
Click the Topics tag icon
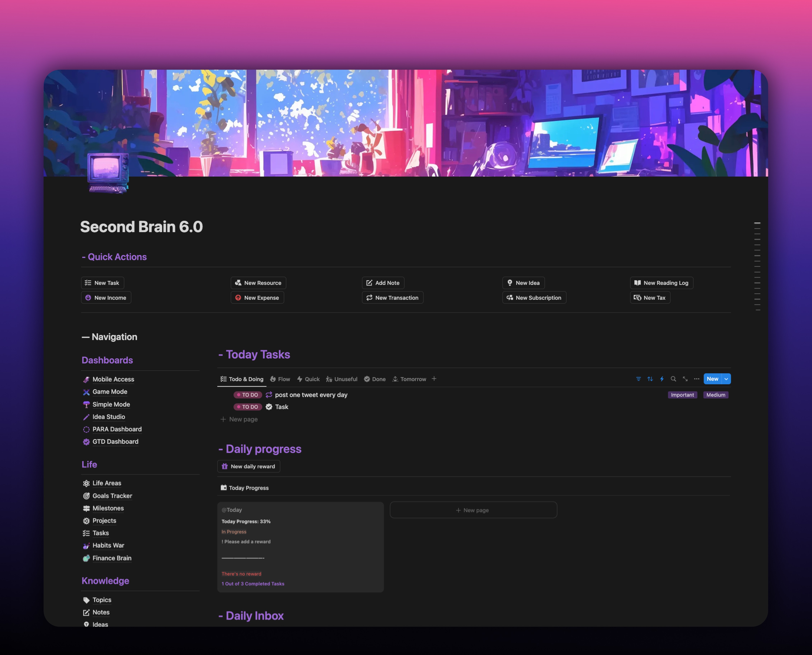point(86,600)
